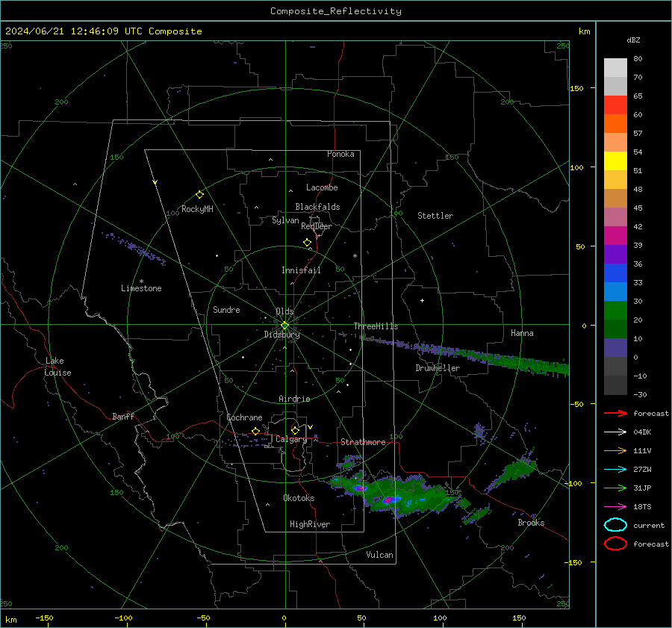Click the Ponoka label

[x=340, y=154]
